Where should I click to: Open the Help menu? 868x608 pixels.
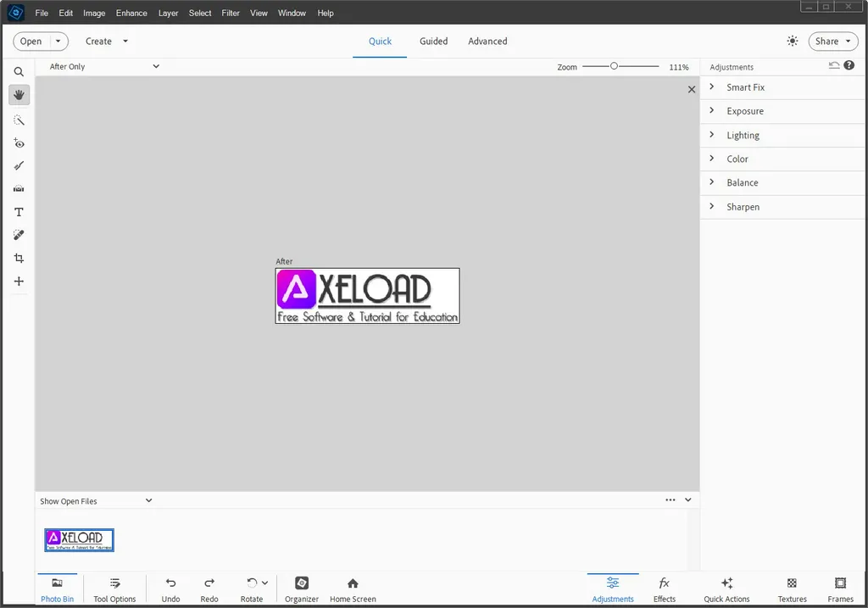click(325, 13)
